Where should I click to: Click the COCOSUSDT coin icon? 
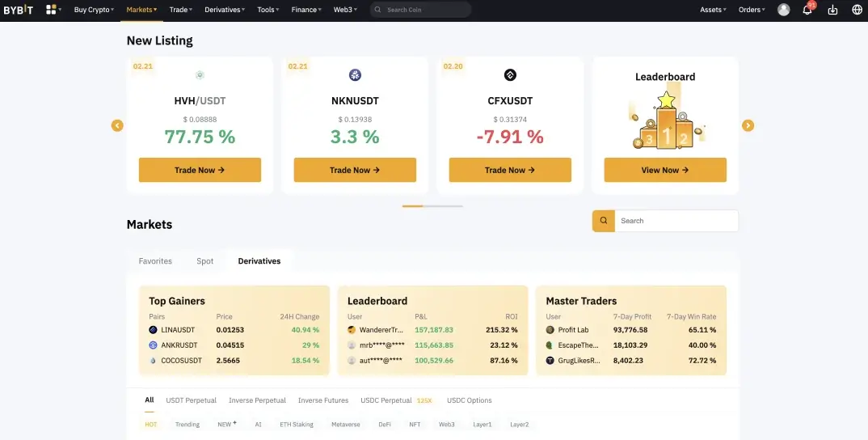(x=154, y=361)
